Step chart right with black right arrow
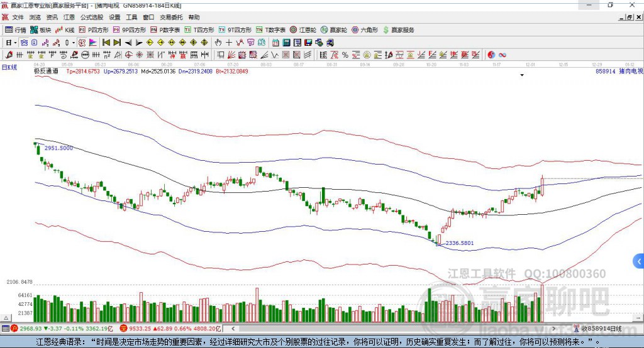Image resolution: width=644 pixels, height=348 pixels. pyautogui.click(x=139, y=43)
